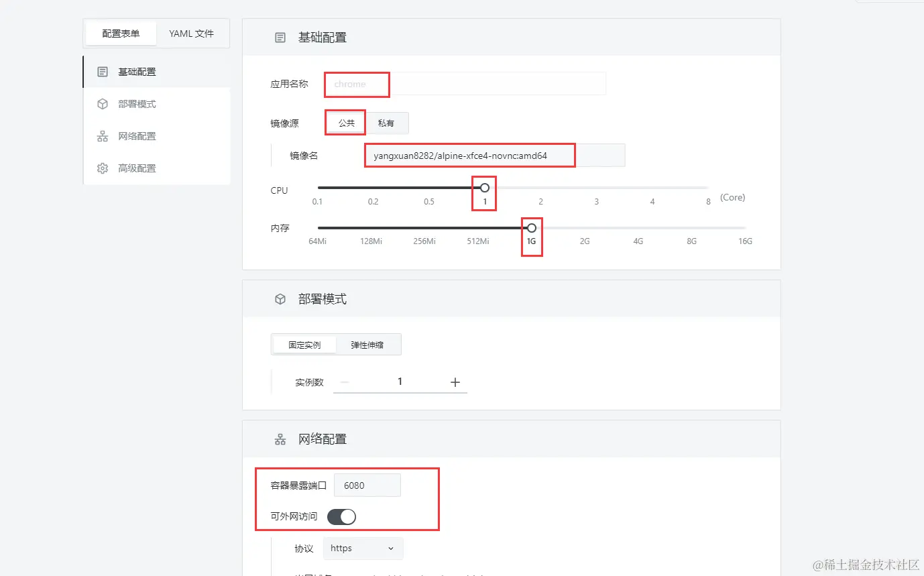Viewport: 924px width, 576px height.
Task: Click the 容器暴露端口 6080 field
Action: pyautogui.click(x=367, y=485)
